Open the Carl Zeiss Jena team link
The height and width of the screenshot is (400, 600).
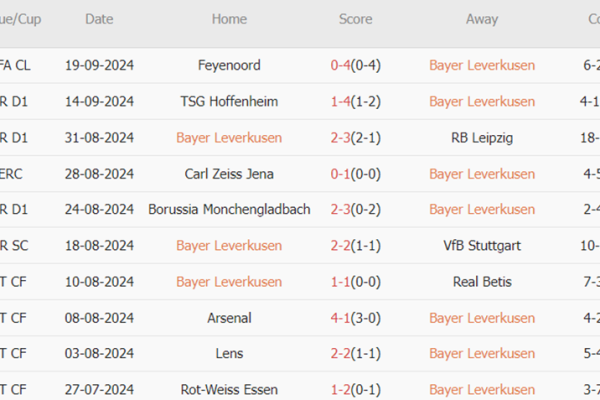pos(229,173)
